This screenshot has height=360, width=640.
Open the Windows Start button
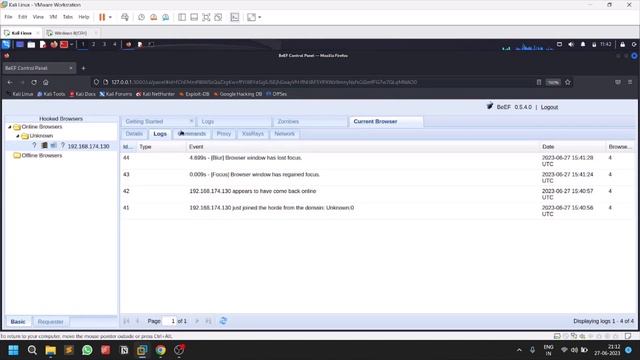(13, 350)
